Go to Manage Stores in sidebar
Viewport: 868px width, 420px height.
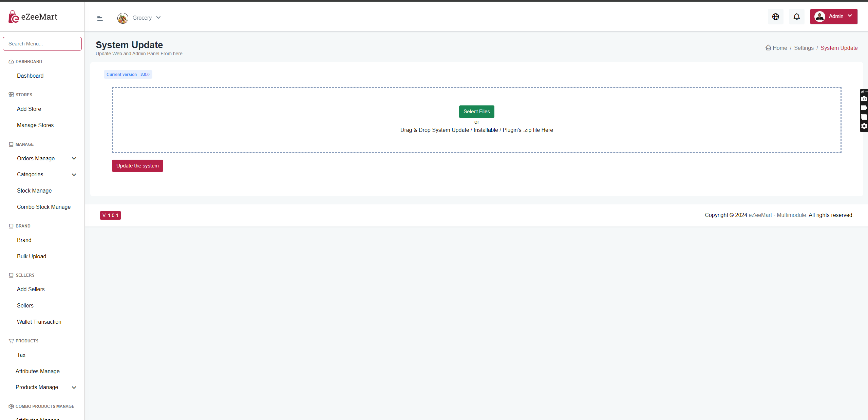(35, 125)
